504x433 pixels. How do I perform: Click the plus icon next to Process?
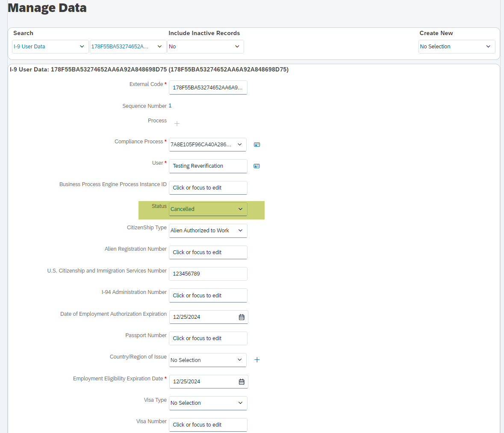point(177,124)
